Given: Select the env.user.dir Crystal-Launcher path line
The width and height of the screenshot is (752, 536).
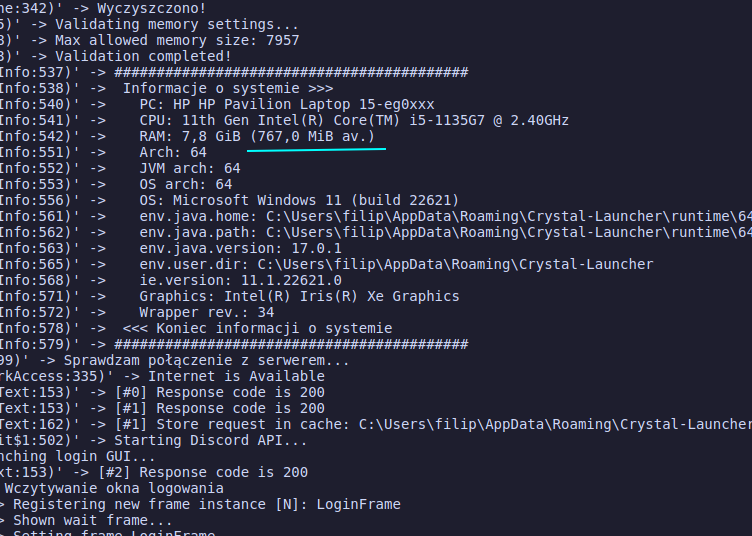Looking at the screenshot, I should (396, 264).
